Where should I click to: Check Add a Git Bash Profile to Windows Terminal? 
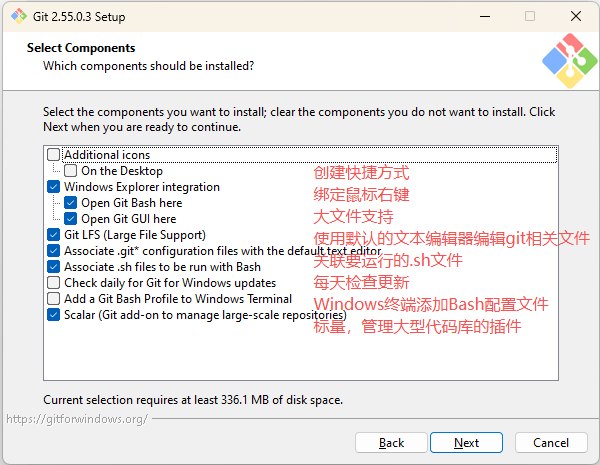(54, 299)
